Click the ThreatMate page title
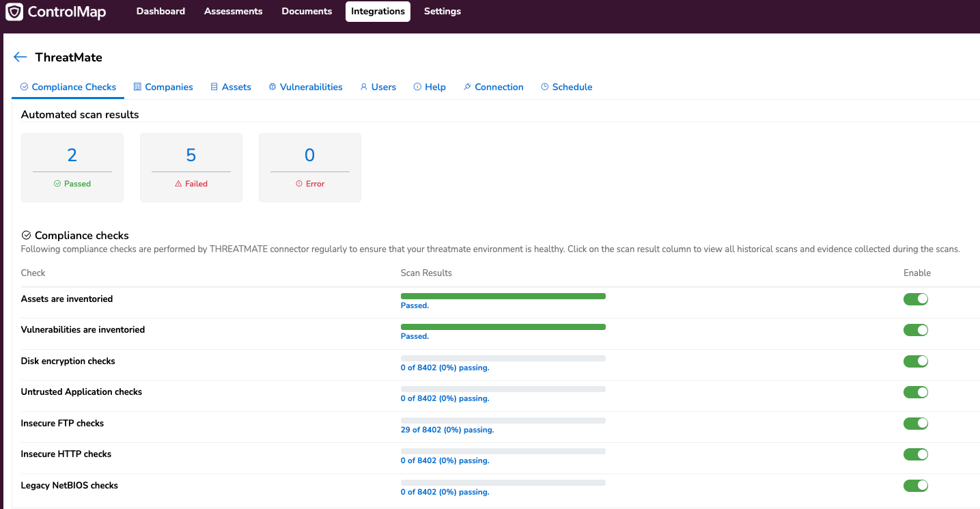Screen dimensions: 980x509 69,57
